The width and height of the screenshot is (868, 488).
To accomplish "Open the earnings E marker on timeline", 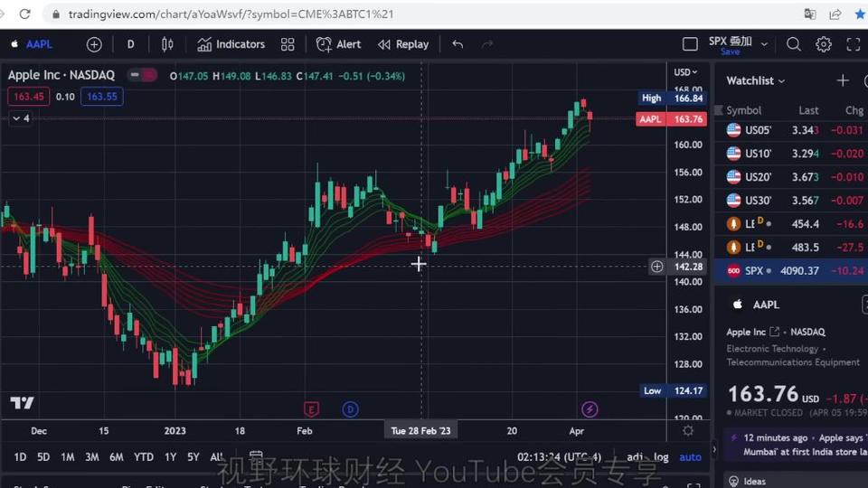I will coord(311,409).
